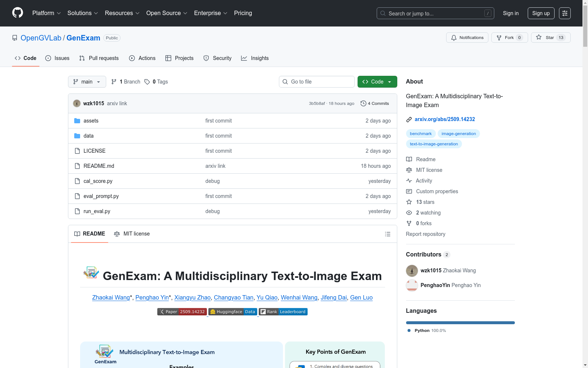Click wzk1015 avatar in commit header
This screenshot has width=588, height=368.
(77, 103)
